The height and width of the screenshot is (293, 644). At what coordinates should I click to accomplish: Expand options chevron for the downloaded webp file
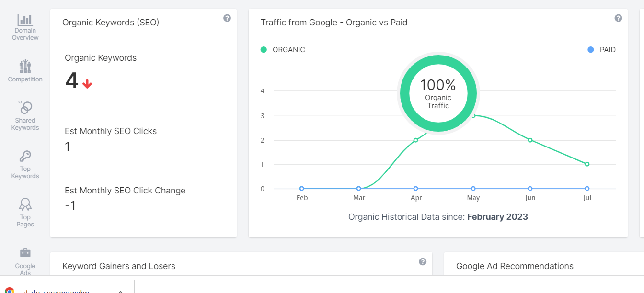(121, 291)
